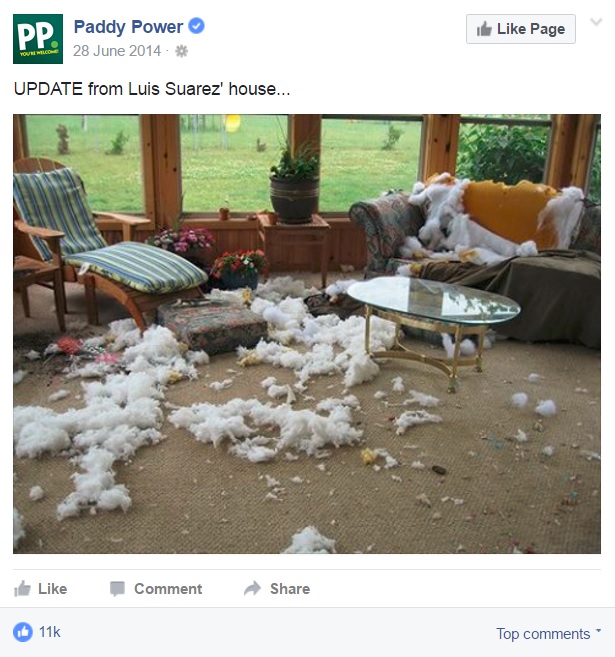Click the blue like reaction circle icon
The height and width of the screenshot is (657, 615).
[23, 632]
